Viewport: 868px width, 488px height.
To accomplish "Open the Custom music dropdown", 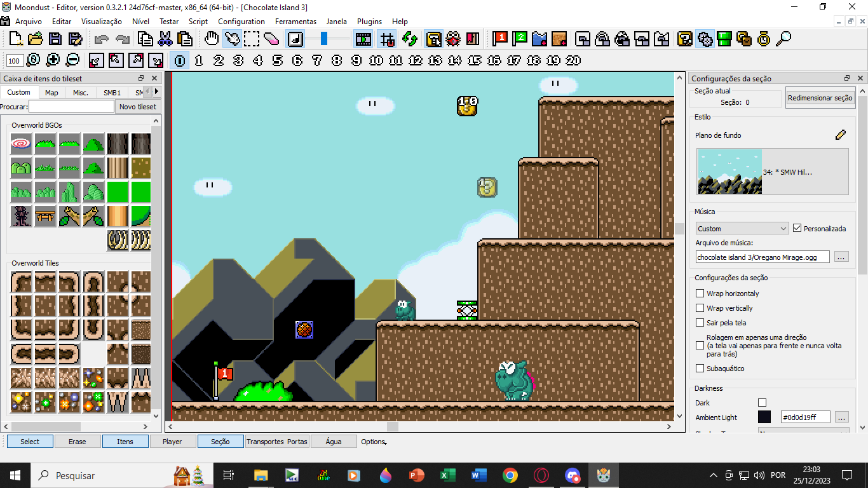I will 742,228.
